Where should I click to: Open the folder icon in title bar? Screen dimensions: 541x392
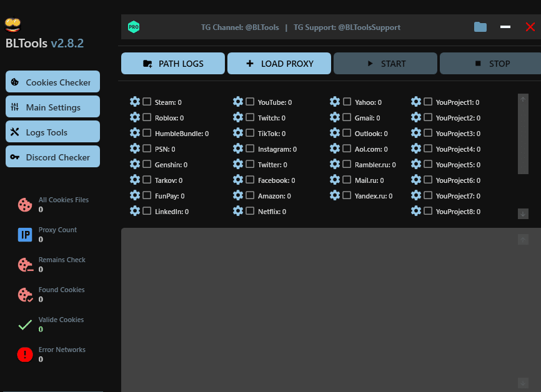click(x=480, y=27)
